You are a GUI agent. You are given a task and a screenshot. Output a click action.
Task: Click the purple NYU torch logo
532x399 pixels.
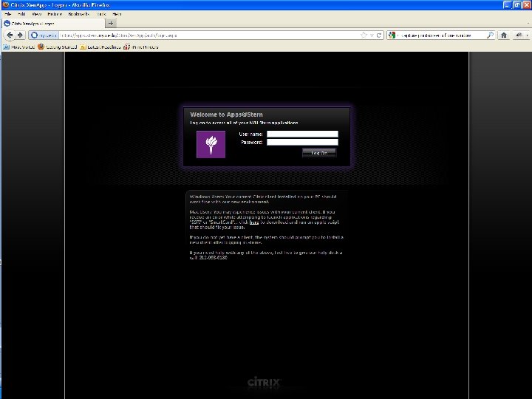[211, 144]
